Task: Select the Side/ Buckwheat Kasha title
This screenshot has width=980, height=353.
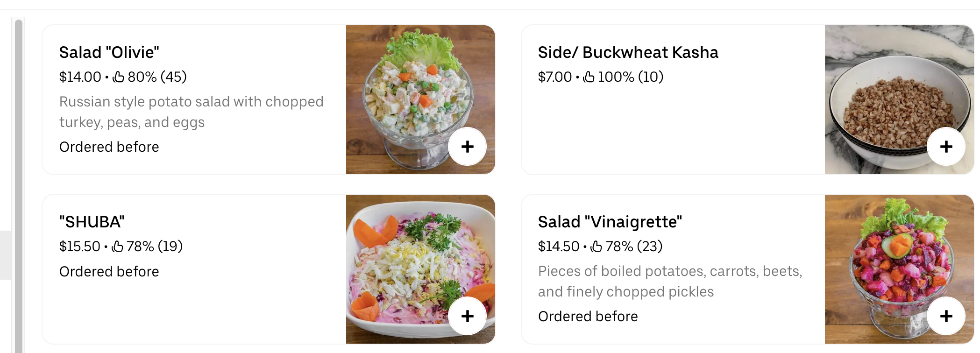Action: pyautogui.click(x=628, y=52)
